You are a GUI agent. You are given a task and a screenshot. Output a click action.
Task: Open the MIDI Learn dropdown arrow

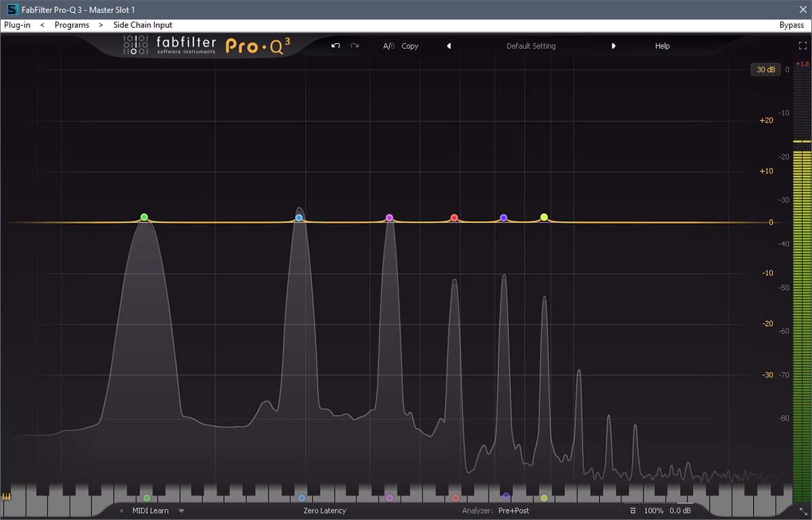[x=181, y=511]
